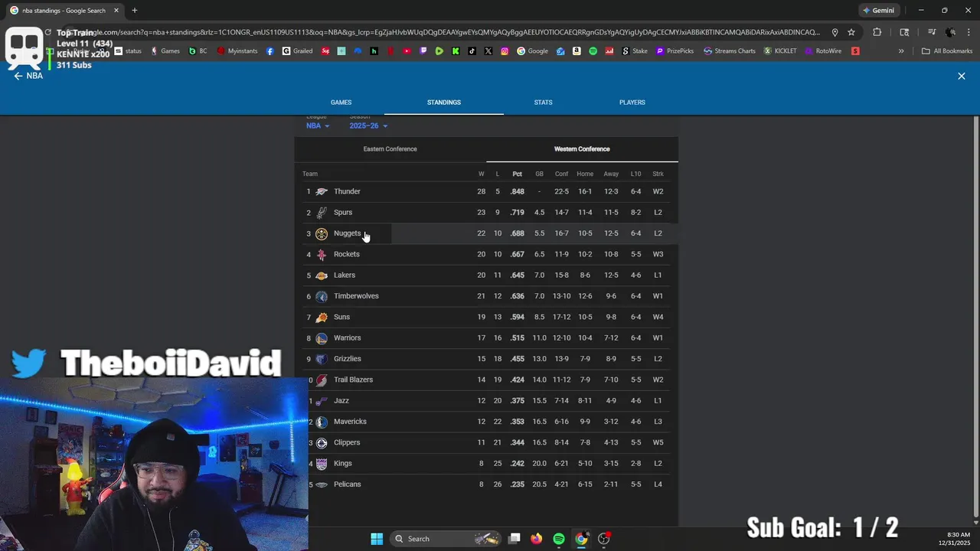Viewport: 980px width, 551px height.
Task: Open a new browser tab
Action: click(135, 11)
